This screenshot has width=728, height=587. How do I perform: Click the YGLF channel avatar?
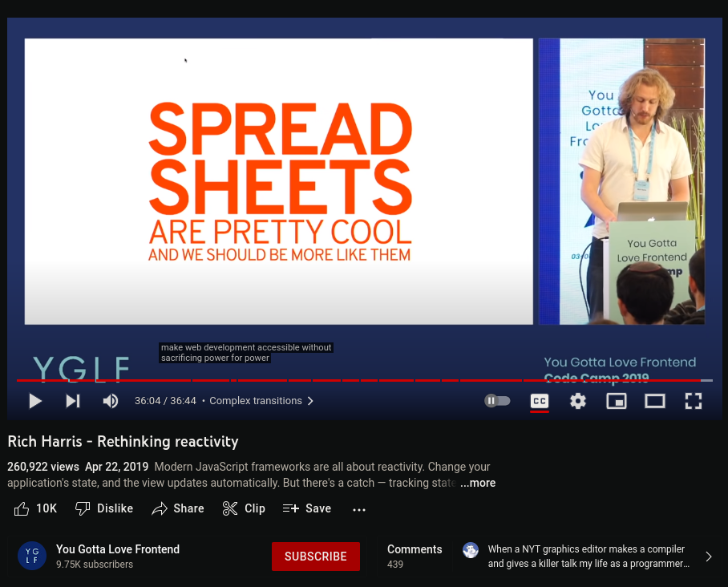click(x=31, y=556)
